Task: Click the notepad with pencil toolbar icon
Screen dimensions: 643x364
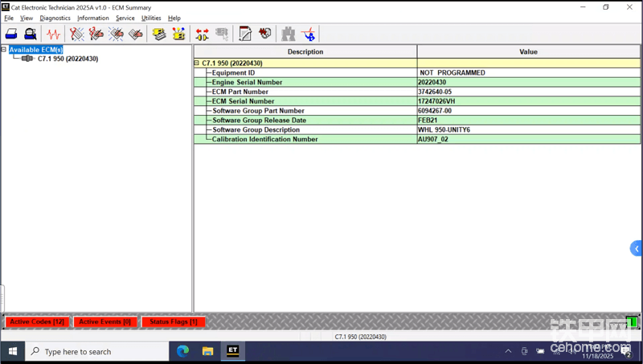Action: [245, 34]
